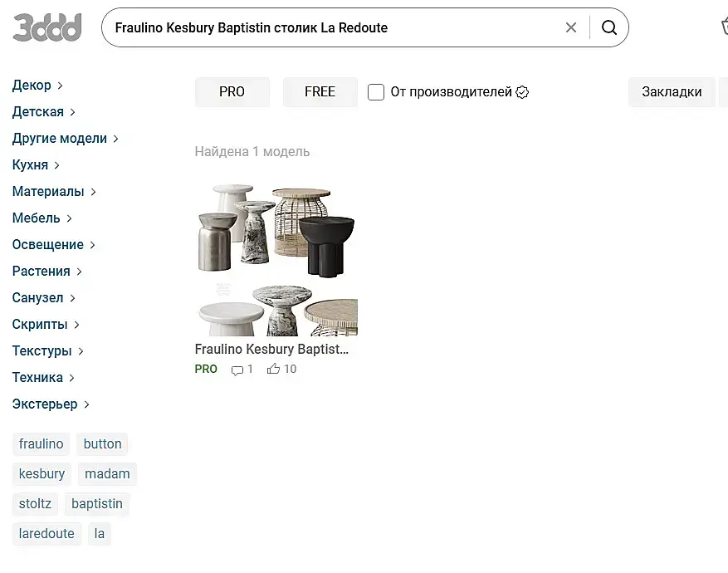Expand the Освещение category
728x573 pixels.
(53, 245)
